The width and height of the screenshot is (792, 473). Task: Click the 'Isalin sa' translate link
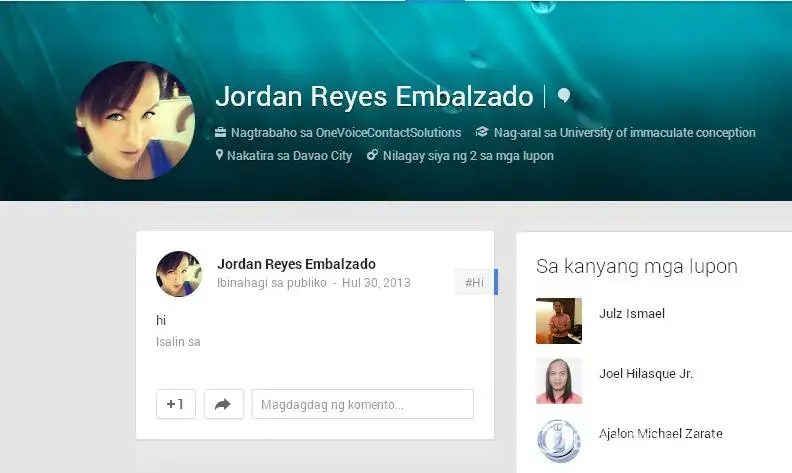tap(178, 342)
